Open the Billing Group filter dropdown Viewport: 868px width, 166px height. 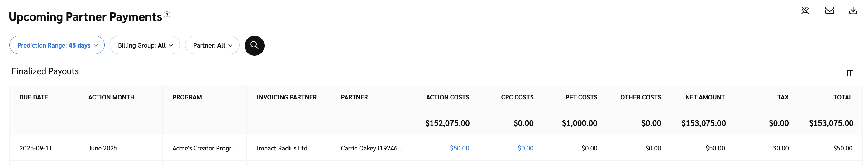145,45
